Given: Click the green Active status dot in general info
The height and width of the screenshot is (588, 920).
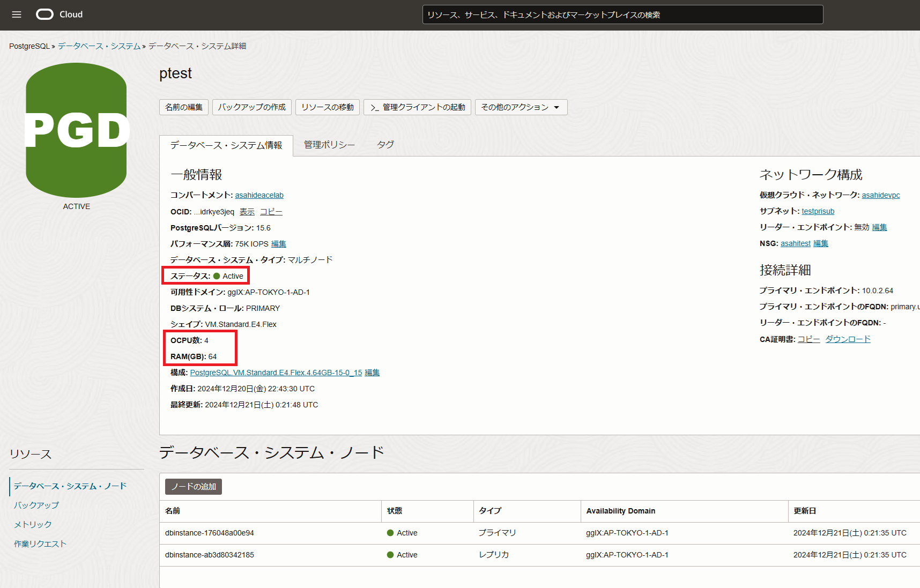Looking at the screenshot, I should [217, 276].
